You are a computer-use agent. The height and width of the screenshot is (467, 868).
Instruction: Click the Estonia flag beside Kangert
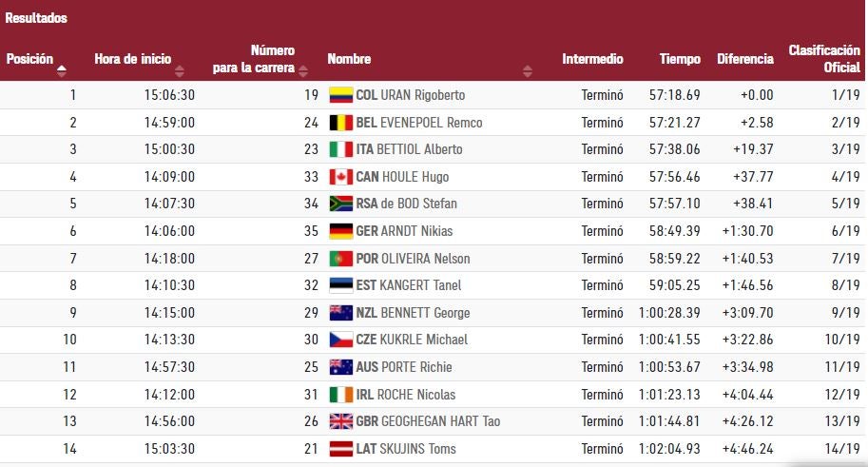coord(340,285)
